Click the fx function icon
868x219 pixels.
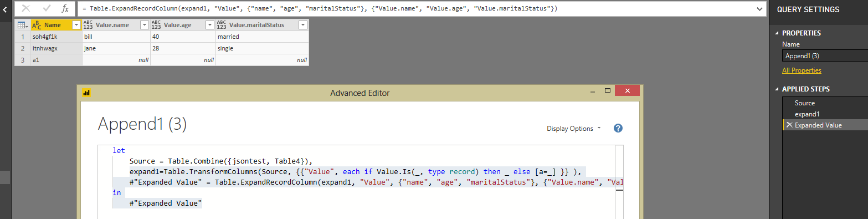pos(65,9)
